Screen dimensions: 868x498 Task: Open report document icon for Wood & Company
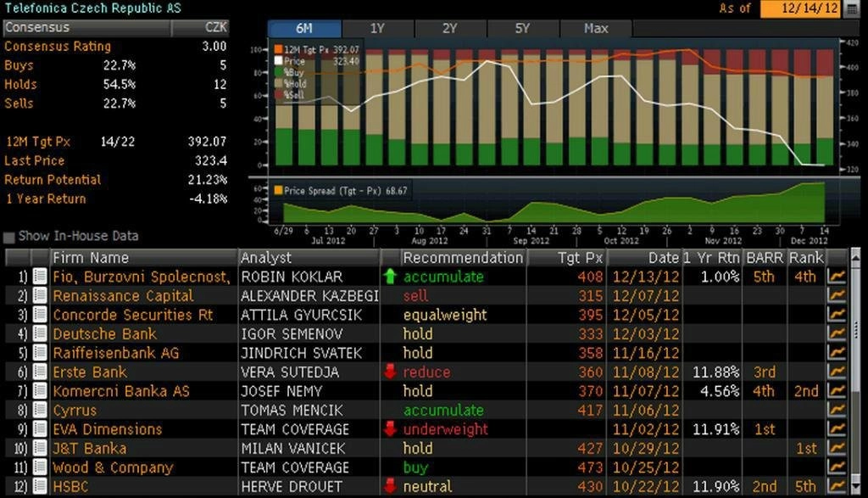pos(39,467)
